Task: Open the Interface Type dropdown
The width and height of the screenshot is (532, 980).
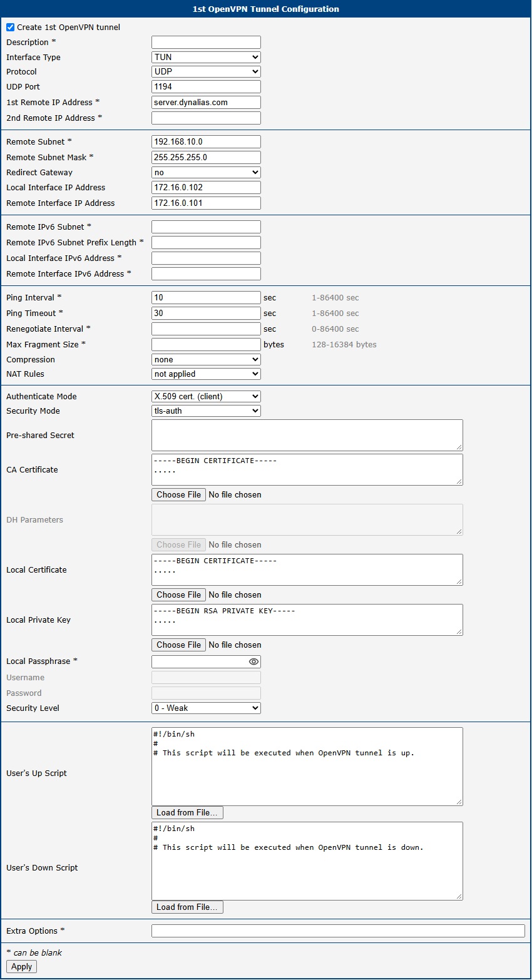Action: click(x=206, y=57)
